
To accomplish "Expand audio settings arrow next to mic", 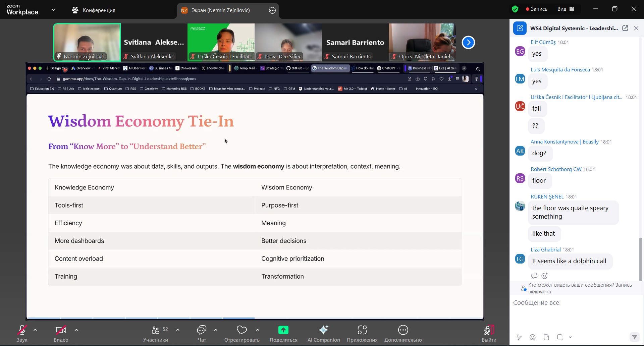I will click(35, 330).
